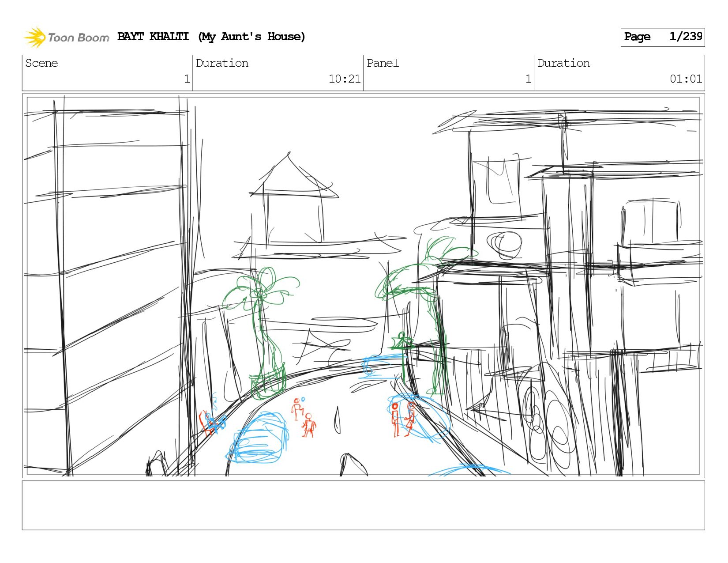The width and height of the screenshot is (728, 563).
Task: Click the scene duration value 10:21
Action: click(x=344, y=79)
